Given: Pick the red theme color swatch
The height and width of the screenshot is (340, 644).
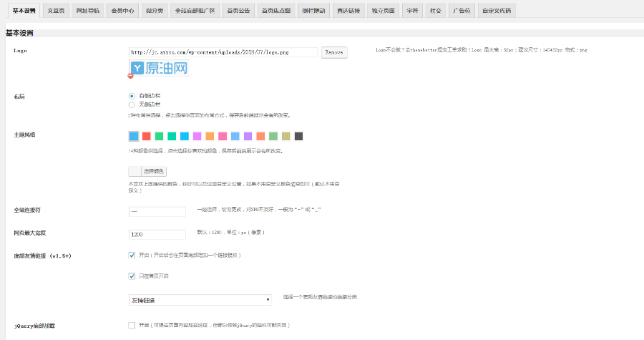Looking at the screenshot, I should click(x=146, y=136).
